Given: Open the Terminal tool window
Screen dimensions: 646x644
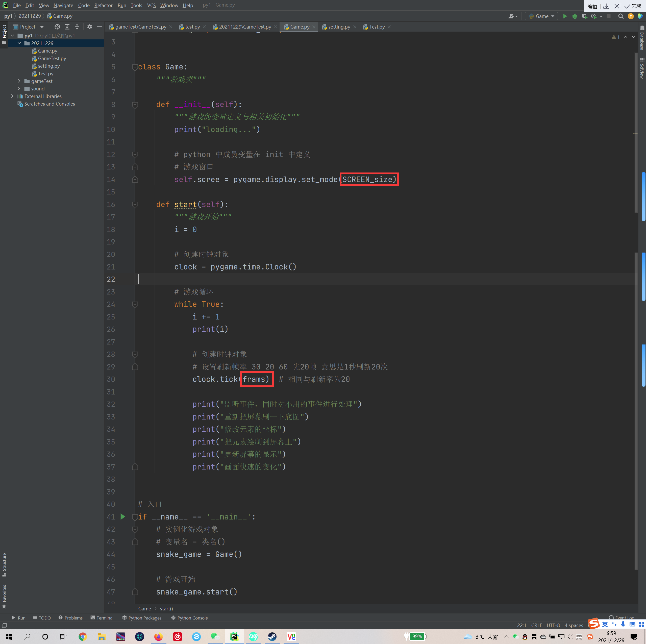Looking at the screenshot, I should point(102,617).
